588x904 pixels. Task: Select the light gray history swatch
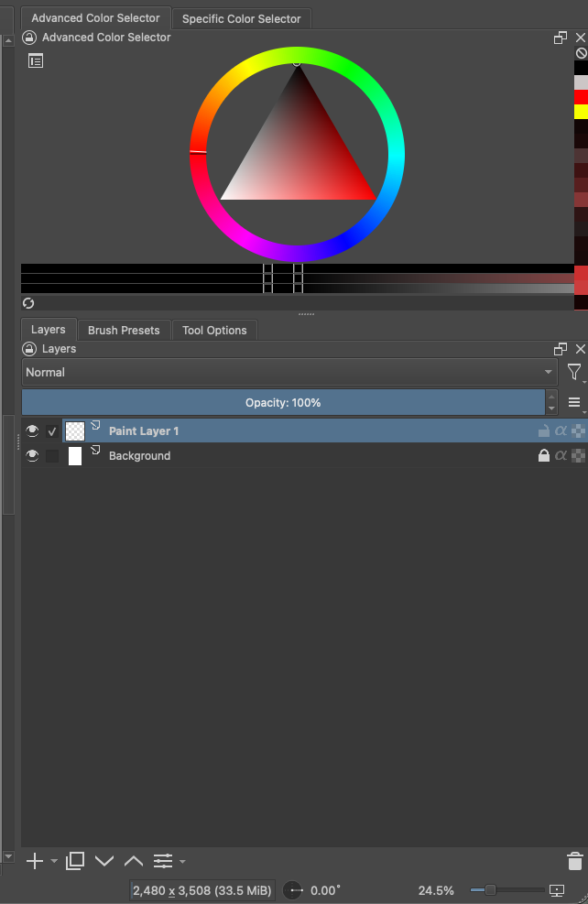tap(581, 82)
